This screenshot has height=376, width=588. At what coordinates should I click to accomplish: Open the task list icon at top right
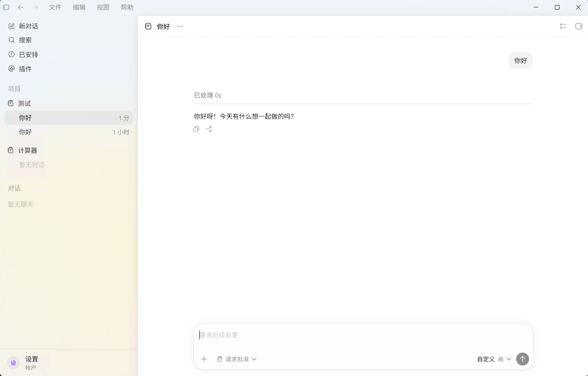[x=563, y=26]
